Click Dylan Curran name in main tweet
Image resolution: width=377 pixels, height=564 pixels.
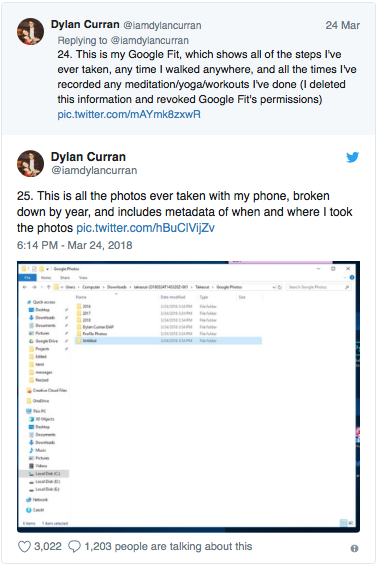pyautogui.click(x=88, y=157)
